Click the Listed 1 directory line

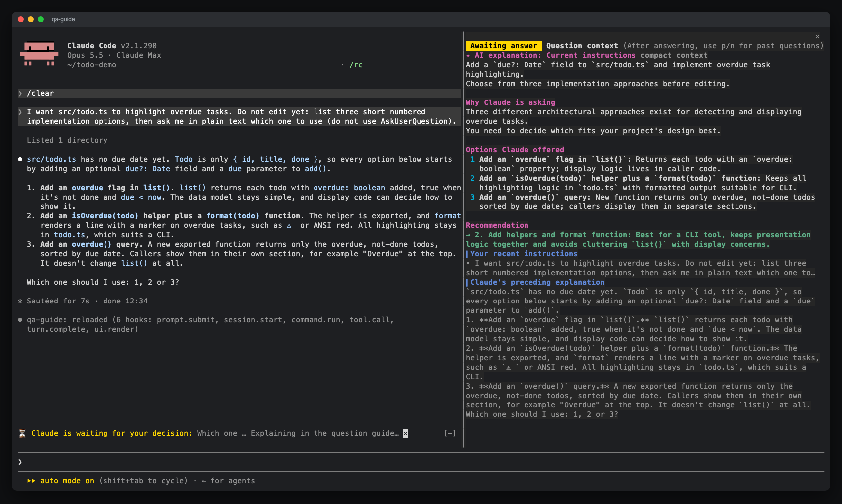tap(67, 140)
